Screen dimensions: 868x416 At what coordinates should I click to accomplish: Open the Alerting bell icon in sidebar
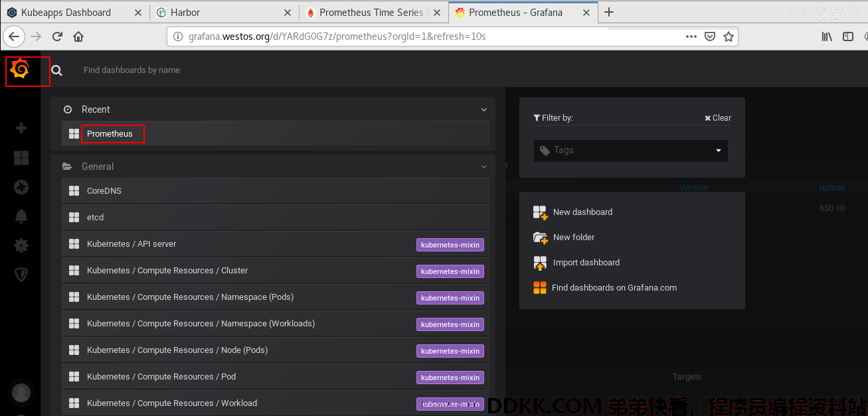[21, 216]
